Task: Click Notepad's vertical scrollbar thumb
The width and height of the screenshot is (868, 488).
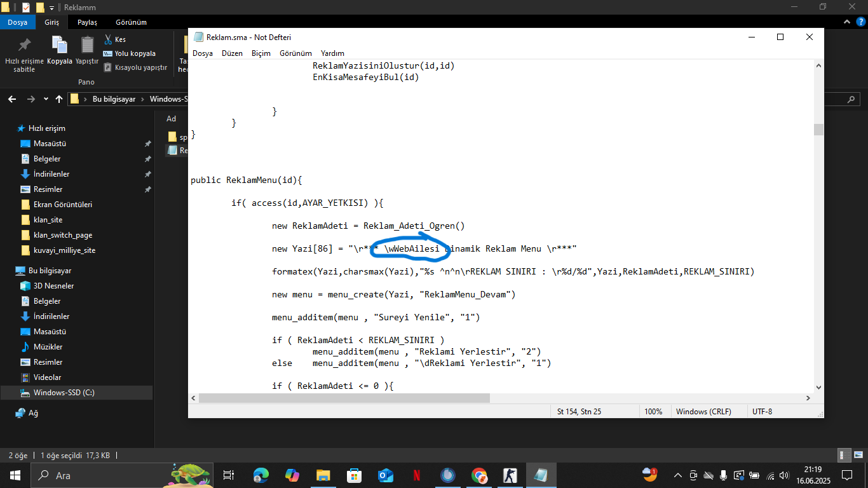Action: click(818, 130)
